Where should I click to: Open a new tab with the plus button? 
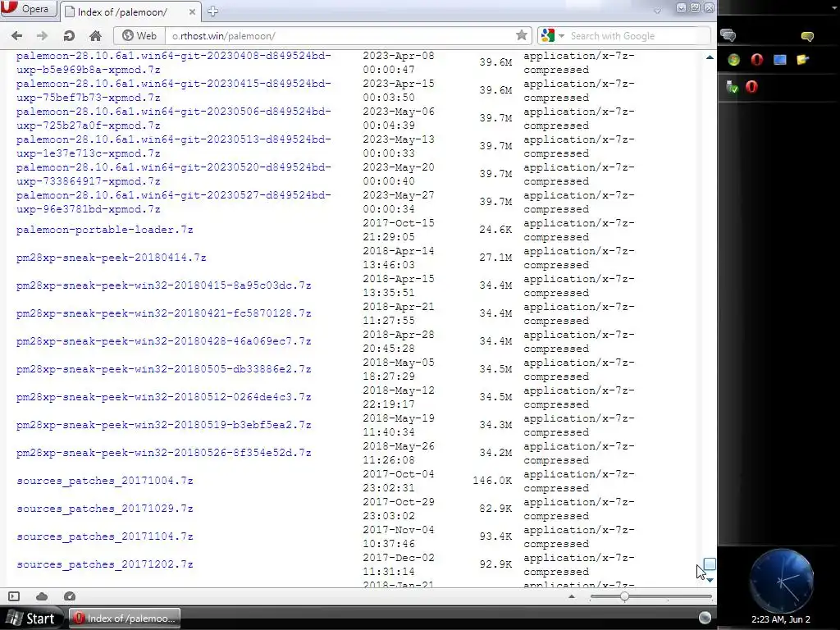point(212,11)
